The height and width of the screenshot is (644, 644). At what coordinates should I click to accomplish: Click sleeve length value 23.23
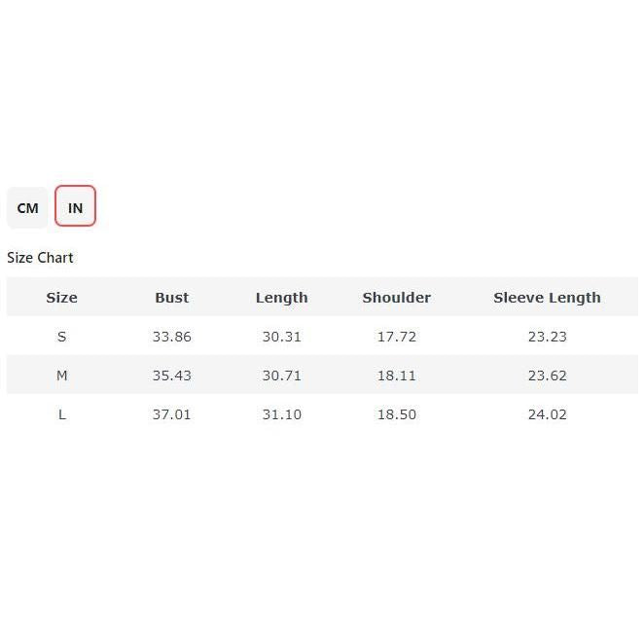(x=547, y=337)
